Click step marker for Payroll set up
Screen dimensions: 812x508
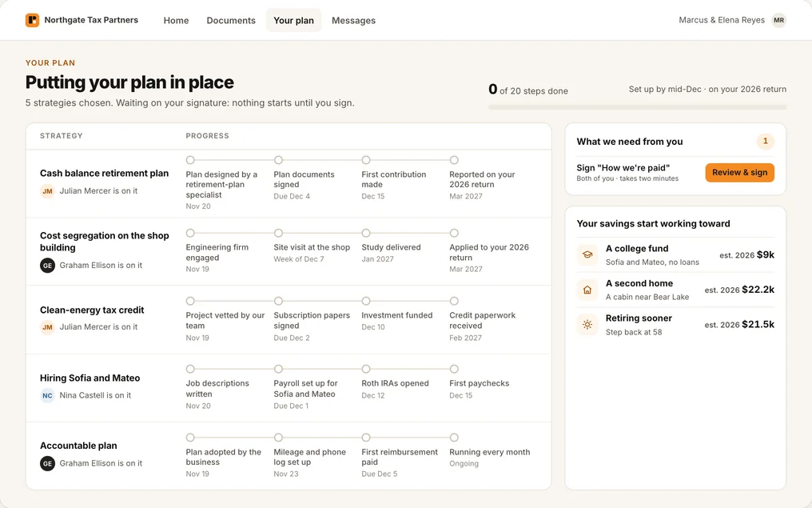coord(278,369)
